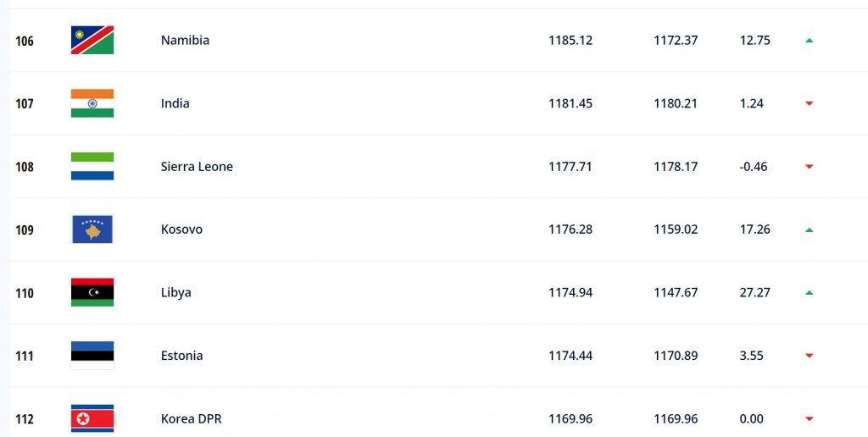Click the Namibia flag icon
Viewport: 868px width, 437px height.
coord(92,40)
